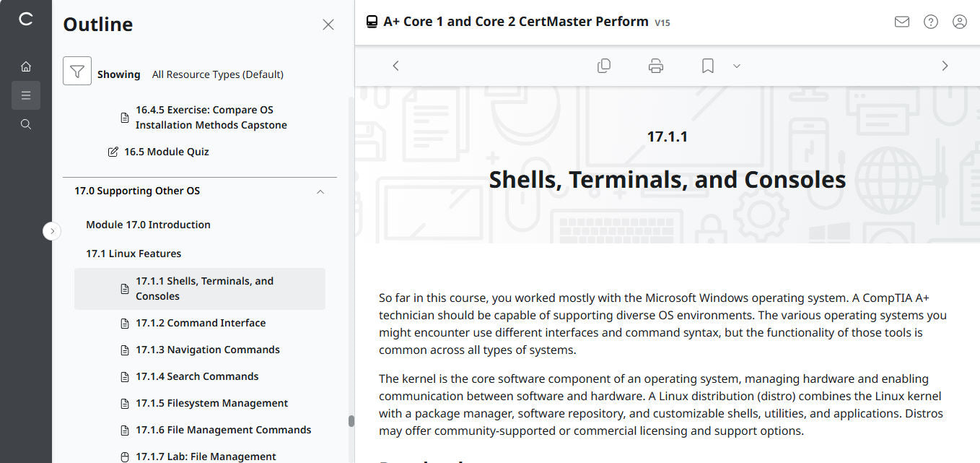This screenshot has width=980, height=463.
Task: Open the print icon for this lesson
Action: click(x=655, y=65)
